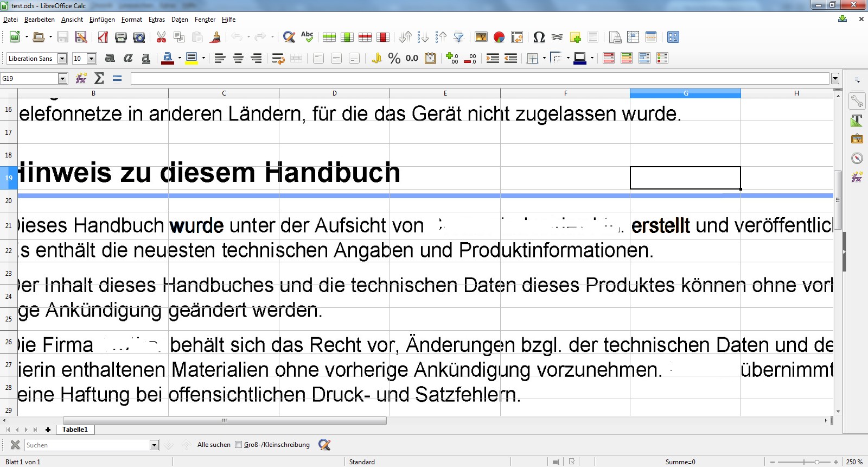This screenshot has height=467, width=868.
Task: Toggle Underline formatting
Action: (x=146, y=58)
